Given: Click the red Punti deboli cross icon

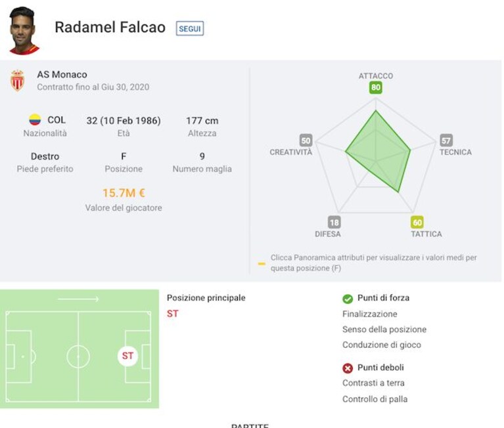Looking at the screenshot, I should pyautogui.click(x=348, y=368).
